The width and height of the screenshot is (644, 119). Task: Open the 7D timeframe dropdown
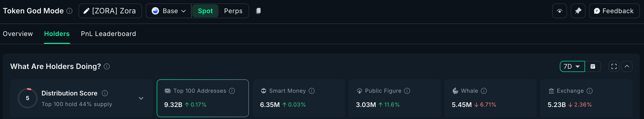(572, 66)
